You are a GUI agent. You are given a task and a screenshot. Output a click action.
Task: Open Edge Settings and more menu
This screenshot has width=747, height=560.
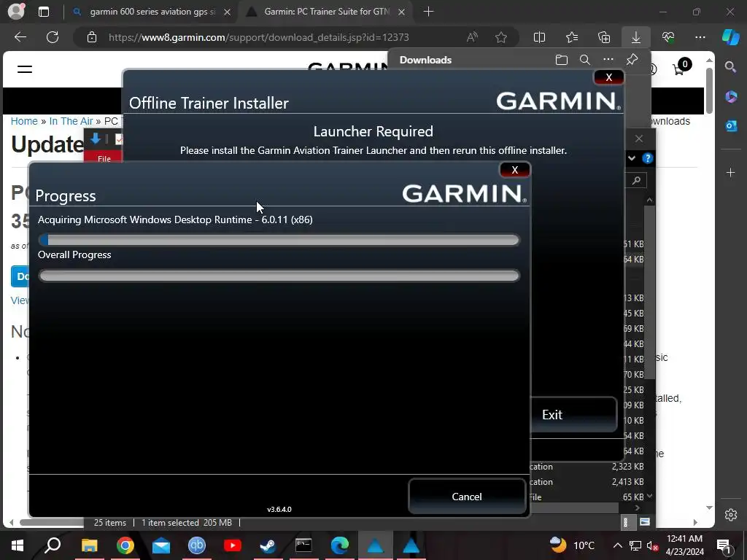700,37
